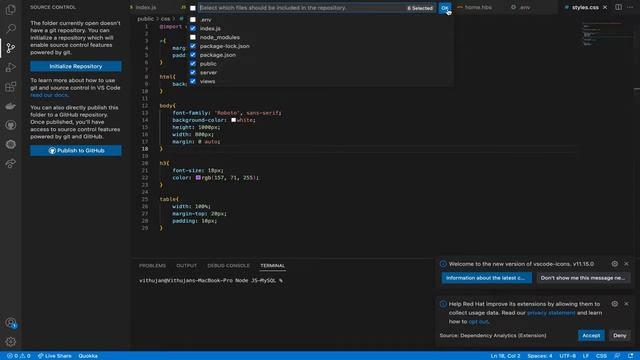Screen dimensions: 640x360
Task: Click 'Ln 18, Col 2' cursor position
Action: pyautogui.click(x=505, y=356)
